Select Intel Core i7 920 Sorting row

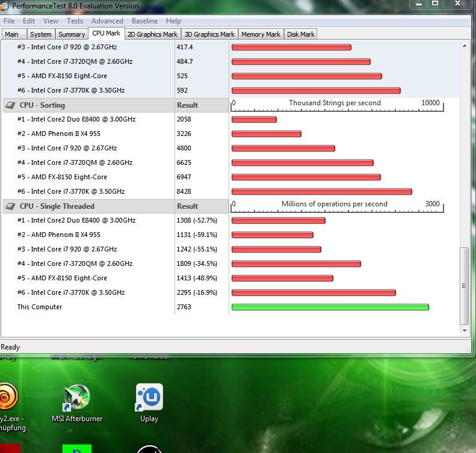coord(230,148)
